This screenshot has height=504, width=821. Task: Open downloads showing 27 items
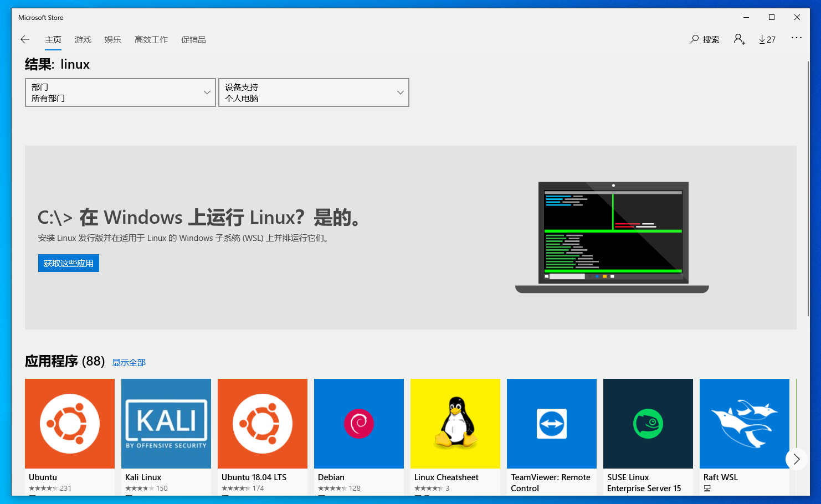767,39
